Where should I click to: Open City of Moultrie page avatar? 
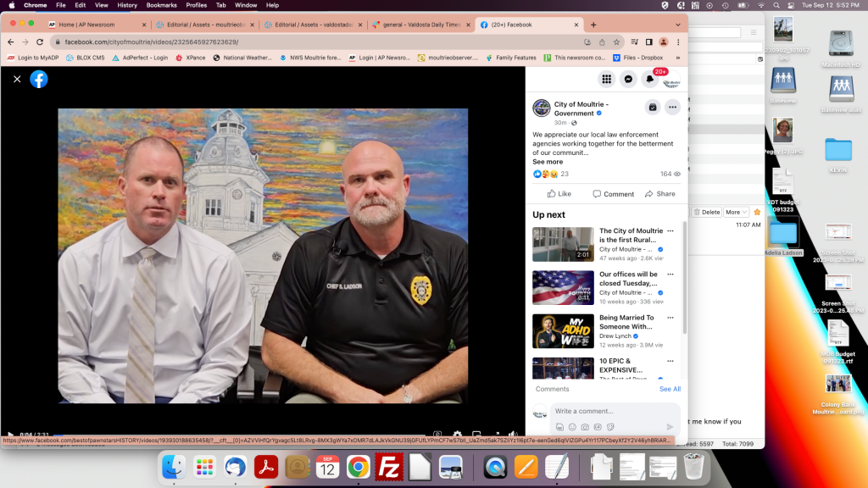(x=542, y=108)
